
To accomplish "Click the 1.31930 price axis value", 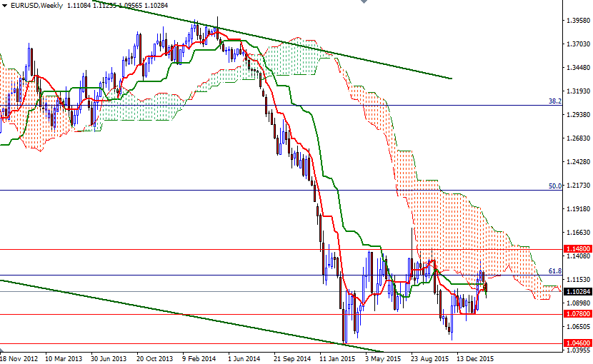I will pos(579,91).
